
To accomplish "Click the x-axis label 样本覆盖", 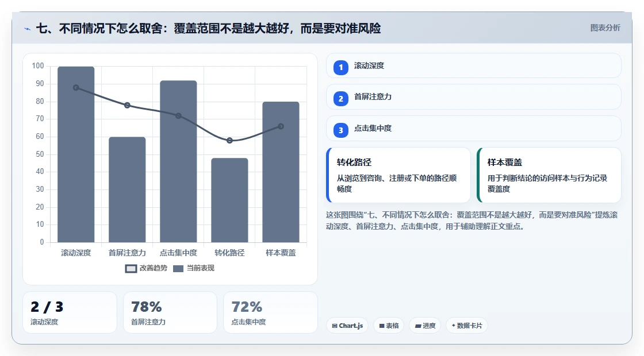I will [x=281, y=253].
